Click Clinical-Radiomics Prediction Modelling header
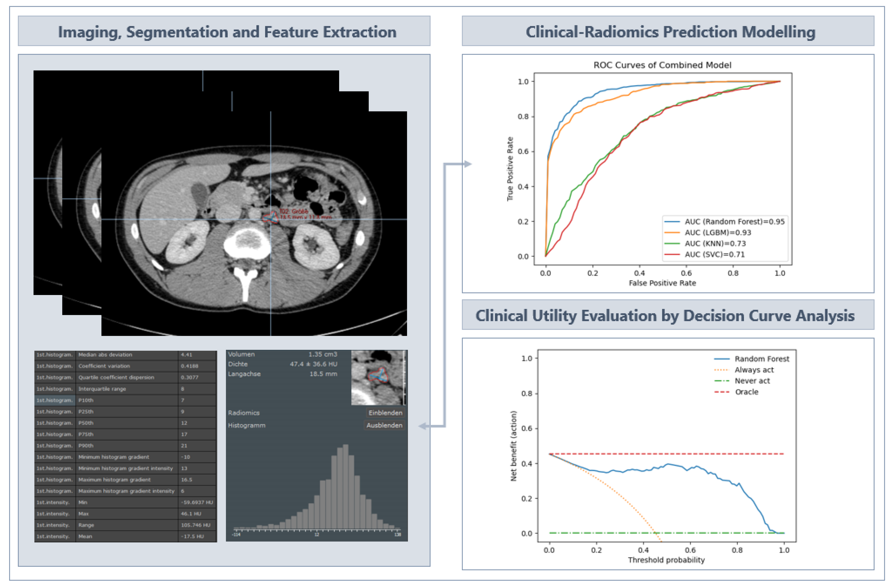The width and height of the screenshot is (892, 588). (x=670, y=31)
